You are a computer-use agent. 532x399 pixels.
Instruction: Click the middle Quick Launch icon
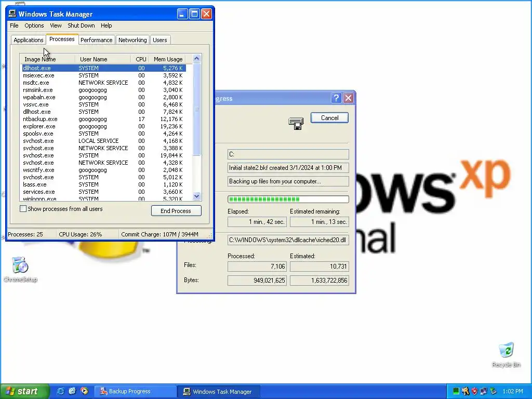tap(72, 391)
